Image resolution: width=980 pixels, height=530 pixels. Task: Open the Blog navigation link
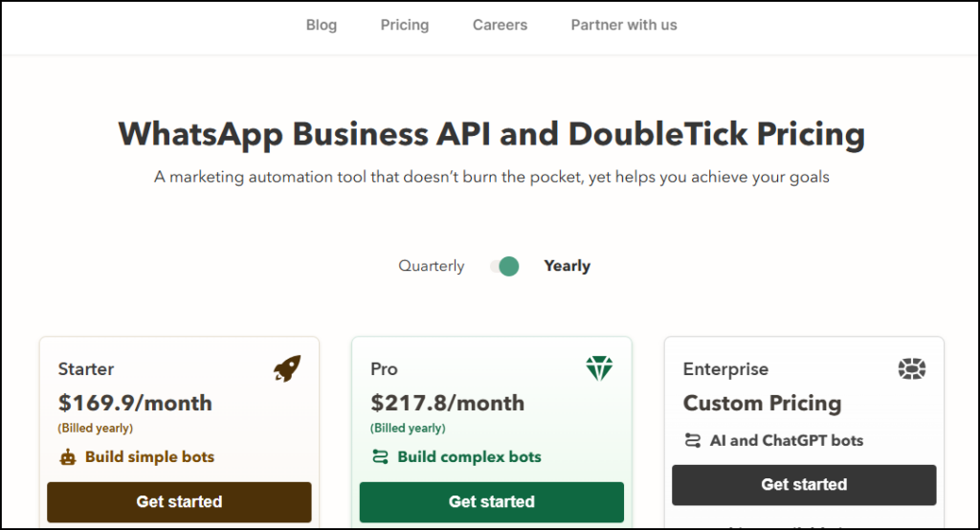(x=322, y=25)
